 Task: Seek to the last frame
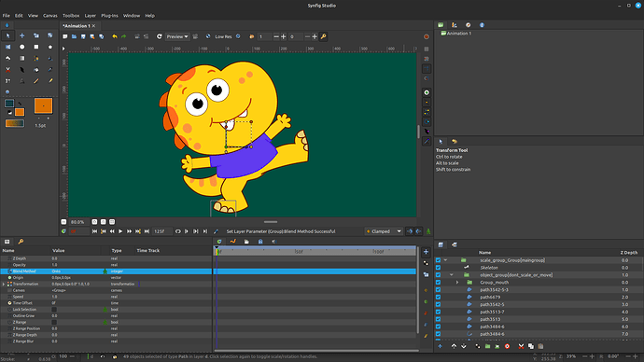[x=147, y=231]
